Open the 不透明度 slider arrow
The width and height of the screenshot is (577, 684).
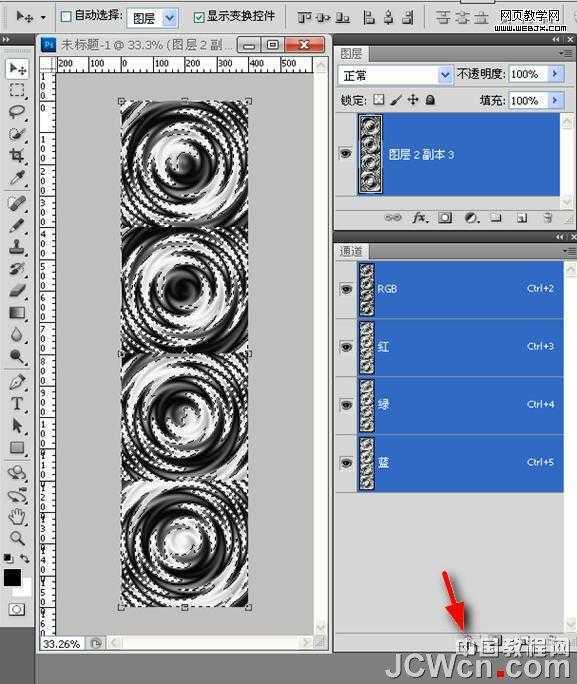tap(556, 74)
